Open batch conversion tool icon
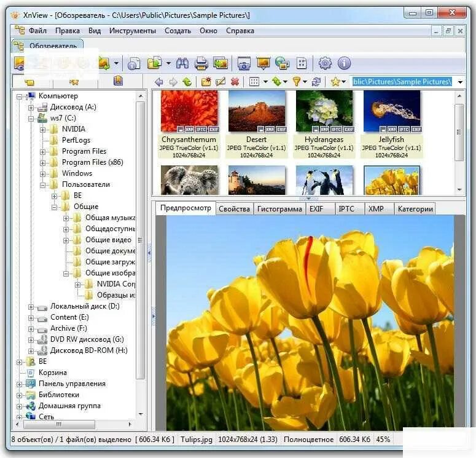Screen dimensions: 476x458 point(220,63)
